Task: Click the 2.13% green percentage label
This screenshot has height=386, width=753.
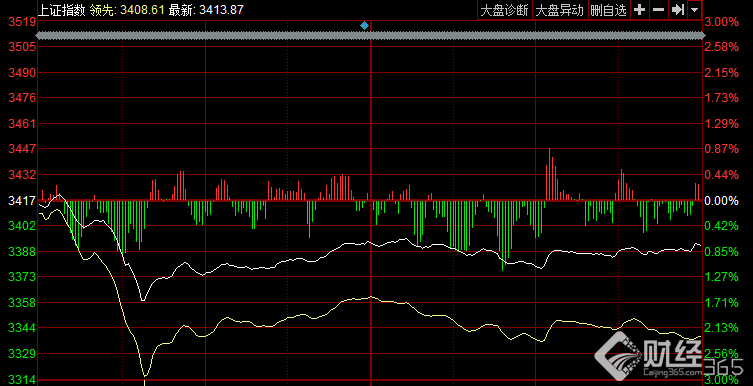Action: click(722, 328)
